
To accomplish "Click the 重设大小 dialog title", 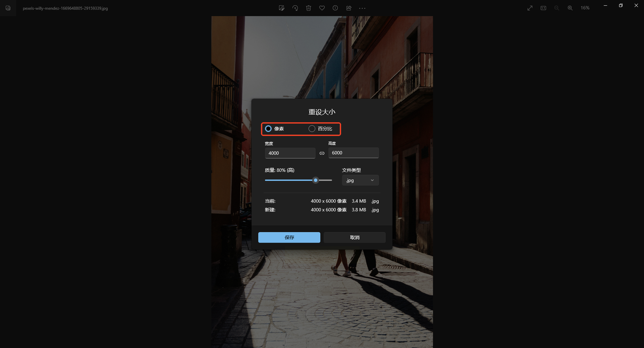I will [322, 112].
